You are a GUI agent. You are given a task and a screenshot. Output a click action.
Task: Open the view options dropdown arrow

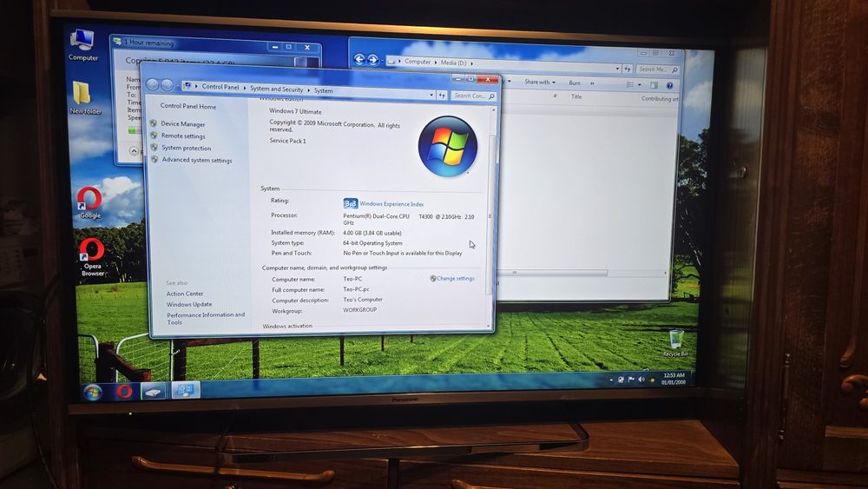640,85
